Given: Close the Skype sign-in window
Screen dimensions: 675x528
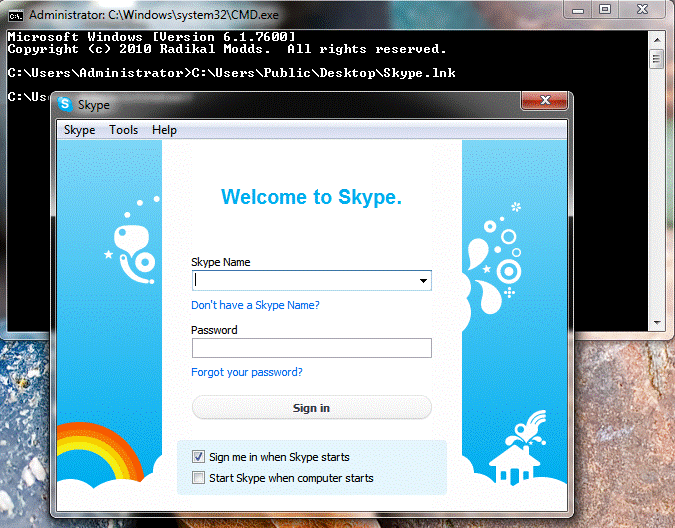Looking at the screenshot, I should click(x=545, y=100).
